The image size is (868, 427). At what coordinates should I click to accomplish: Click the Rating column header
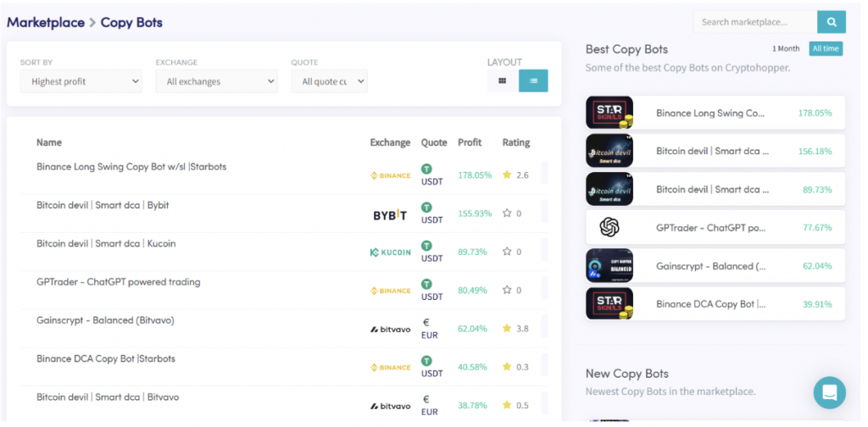pos(516,142)
